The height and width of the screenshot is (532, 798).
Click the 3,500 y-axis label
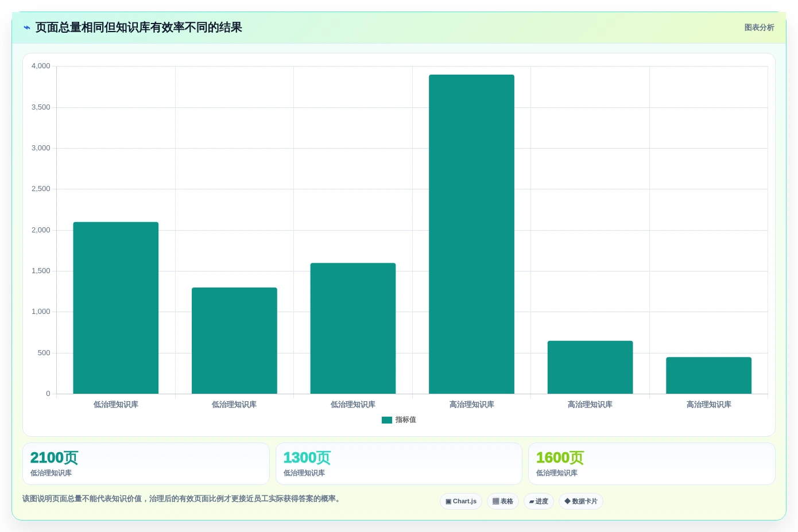tap(41, 107)
